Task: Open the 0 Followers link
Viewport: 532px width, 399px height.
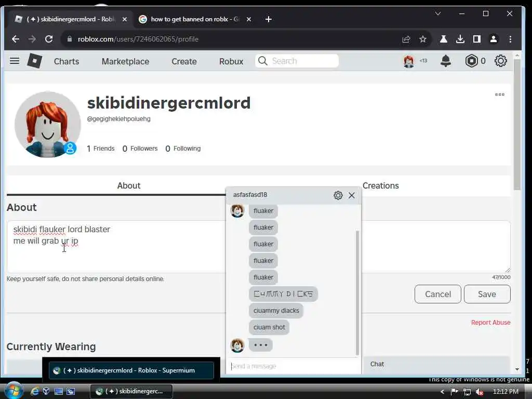Action: 140,149
